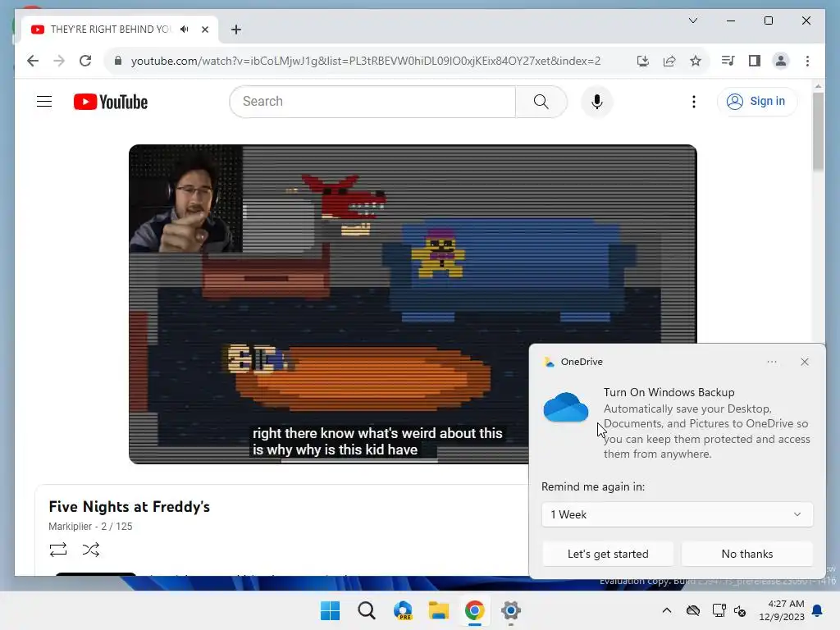View site information lock icon
The image size is (840, 630).
coord(118,61)
